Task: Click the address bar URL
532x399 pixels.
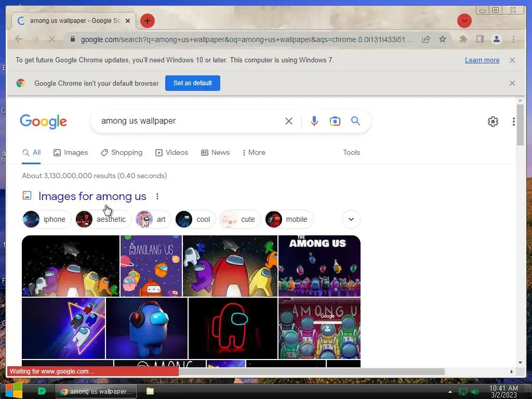Action: point(246,39)
